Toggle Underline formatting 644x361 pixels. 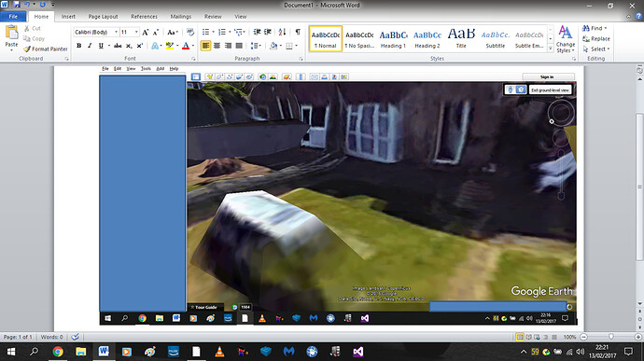(101, 46)
